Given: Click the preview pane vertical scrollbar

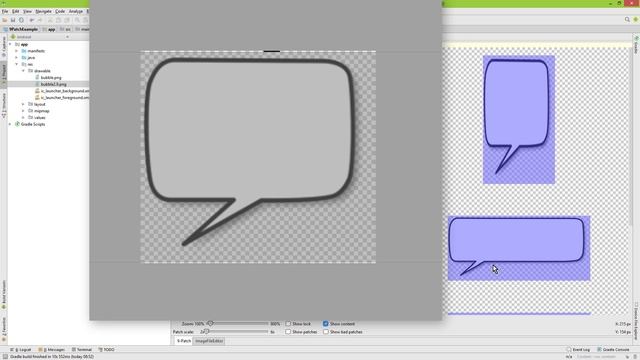Looking at the screenshot, I should tap(632, 135).
